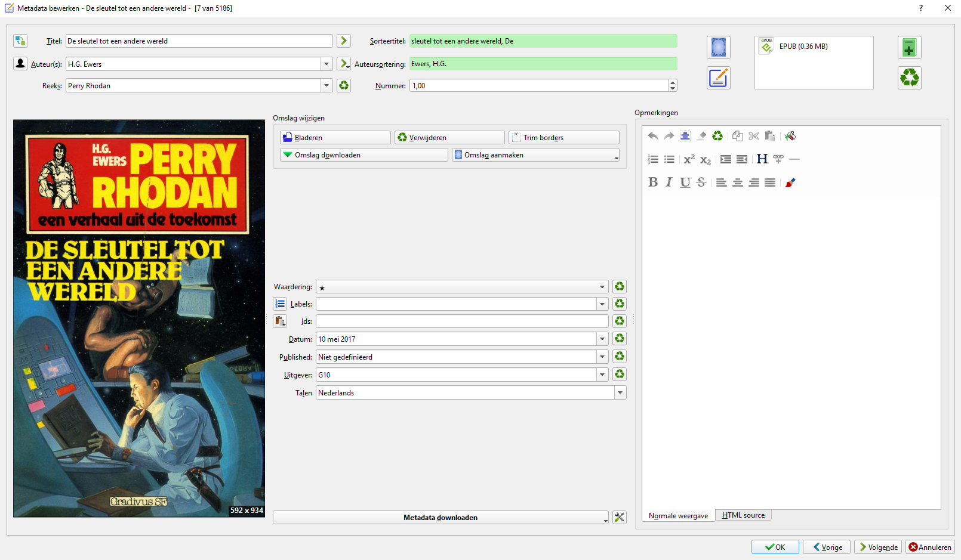Clear the Waardering rating with its recycle icon
This screenshot has width=961, height=560.
tap(620, 287)
